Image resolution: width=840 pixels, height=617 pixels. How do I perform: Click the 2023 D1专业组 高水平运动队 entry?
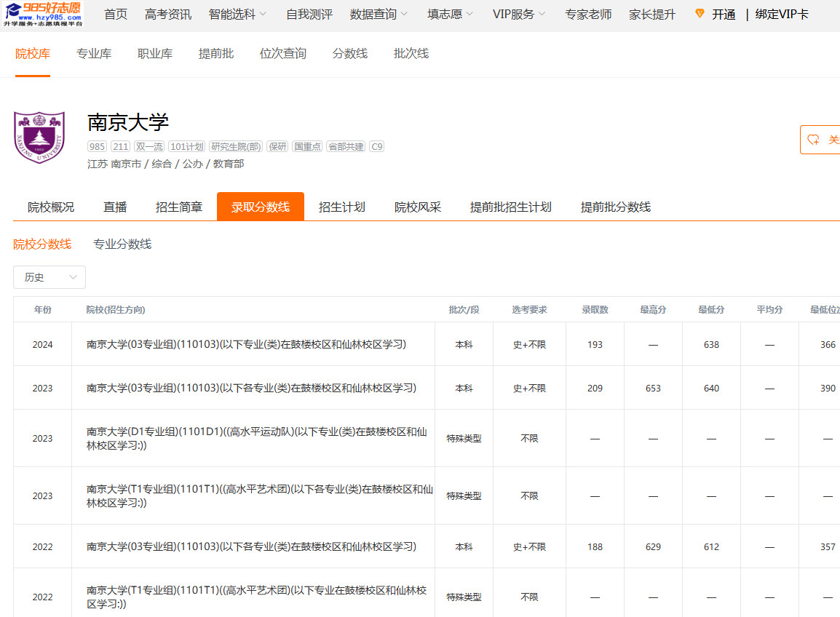(257, 439)
